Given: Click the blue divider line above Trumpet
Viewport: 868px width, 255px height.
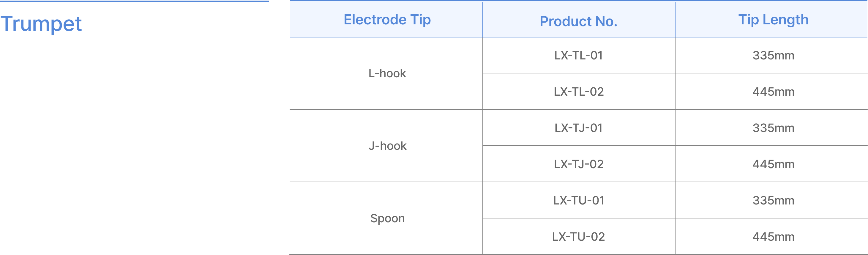Looking at the screenshot, I should coord(135,1).
